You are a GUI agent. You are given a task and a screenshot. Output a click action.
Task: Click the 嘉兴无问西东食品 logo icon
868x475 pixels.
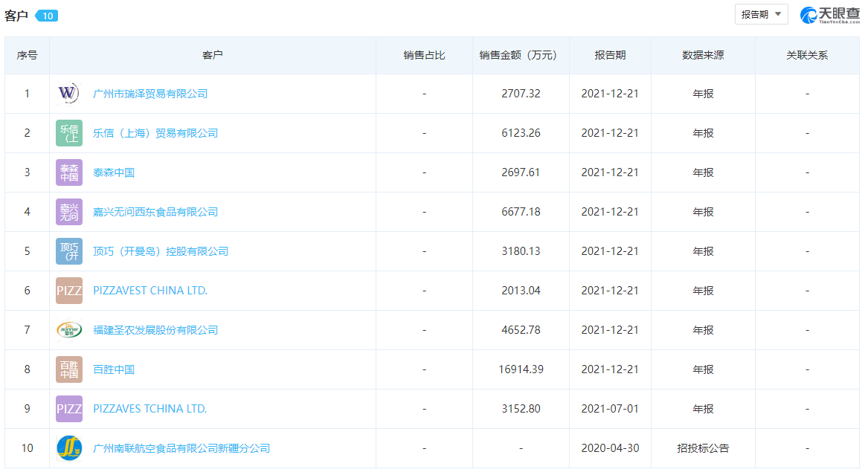tap(68, 212)
